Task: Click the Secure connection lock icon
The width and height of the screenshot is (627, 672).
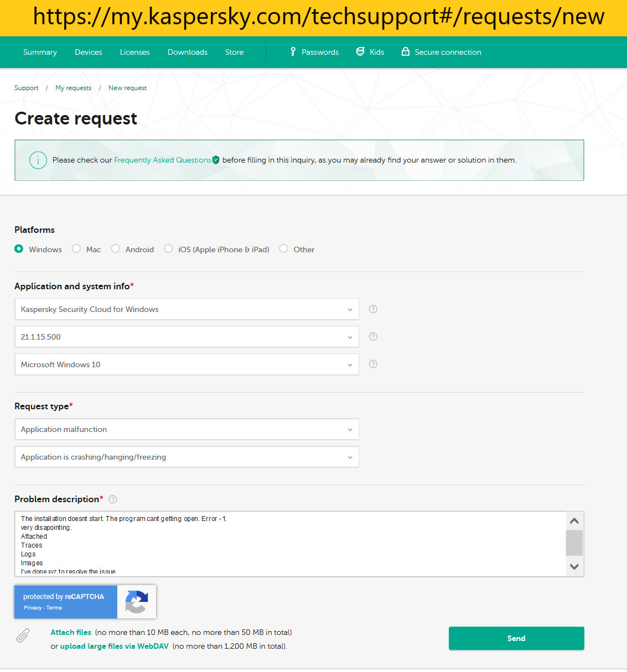Action: click(x=406, y=51)
